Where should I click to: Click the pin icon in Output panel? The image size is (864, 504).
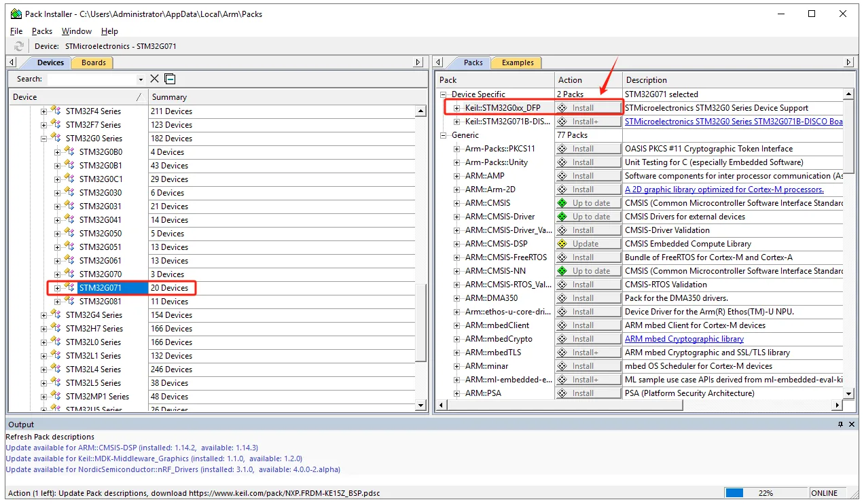[840, 425]
